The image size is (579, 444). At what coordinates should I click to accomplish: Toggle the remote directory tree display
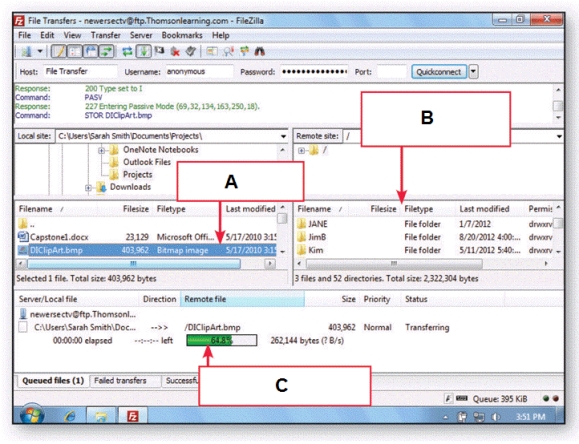pos(90,52)
